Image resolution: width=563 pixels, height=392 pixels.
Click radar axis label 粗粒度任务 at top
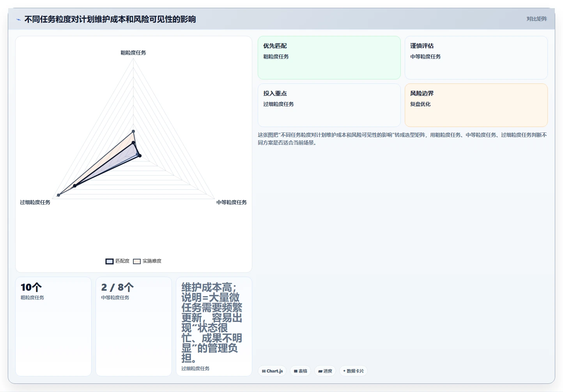click(x=133, y=53)
